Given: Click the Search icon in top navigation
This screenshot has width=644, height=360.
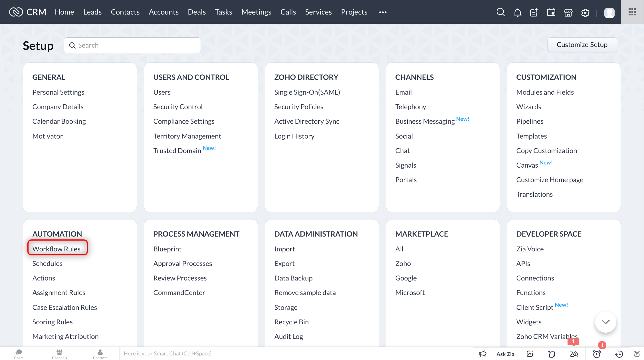Looking at the screenshot, I should 500,12.
